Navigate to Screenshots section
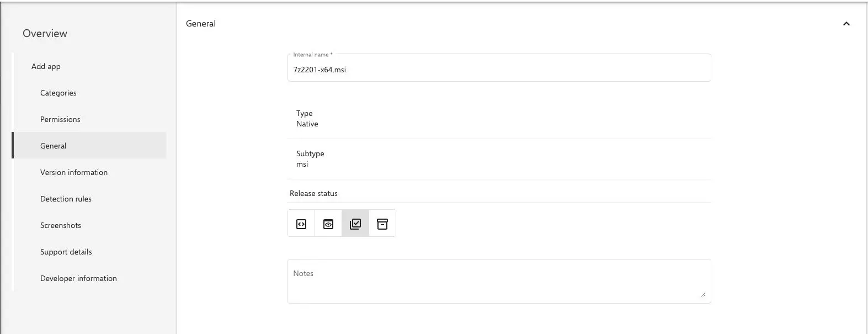The image size is (868, 334). [x=61, y=225]
